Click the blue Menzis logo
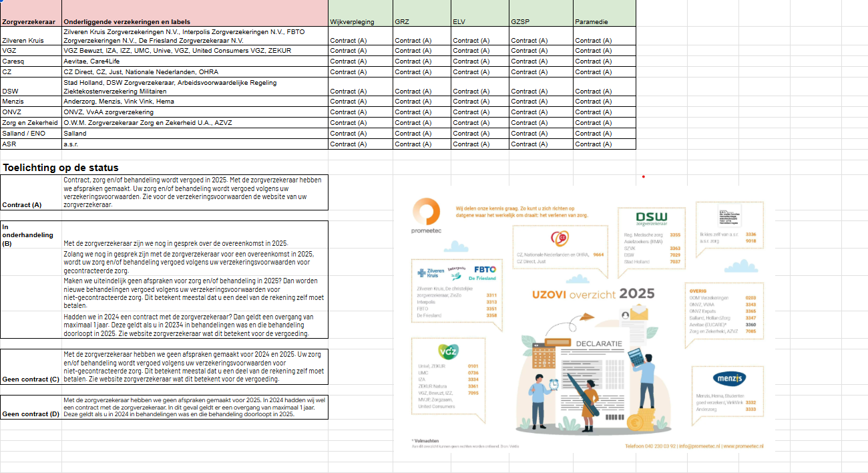Image resolution: width=868 pixels, height=473 pixels. pyautogui.click(x=728, y=379)
